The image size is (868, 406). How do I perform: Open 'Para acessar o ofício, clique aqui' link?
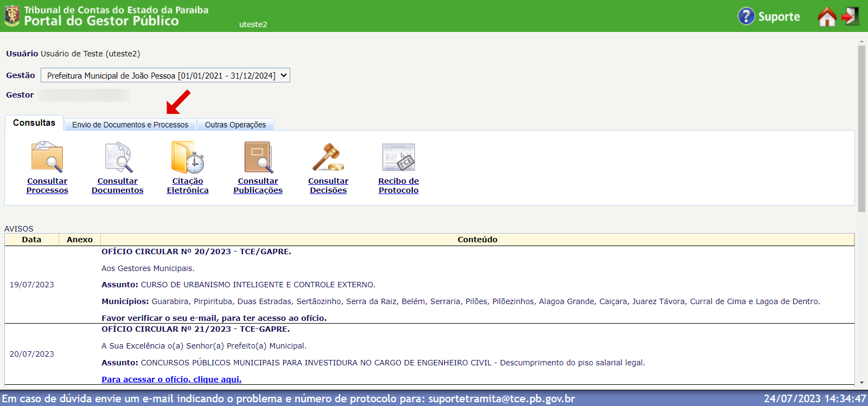click(171, 379)
